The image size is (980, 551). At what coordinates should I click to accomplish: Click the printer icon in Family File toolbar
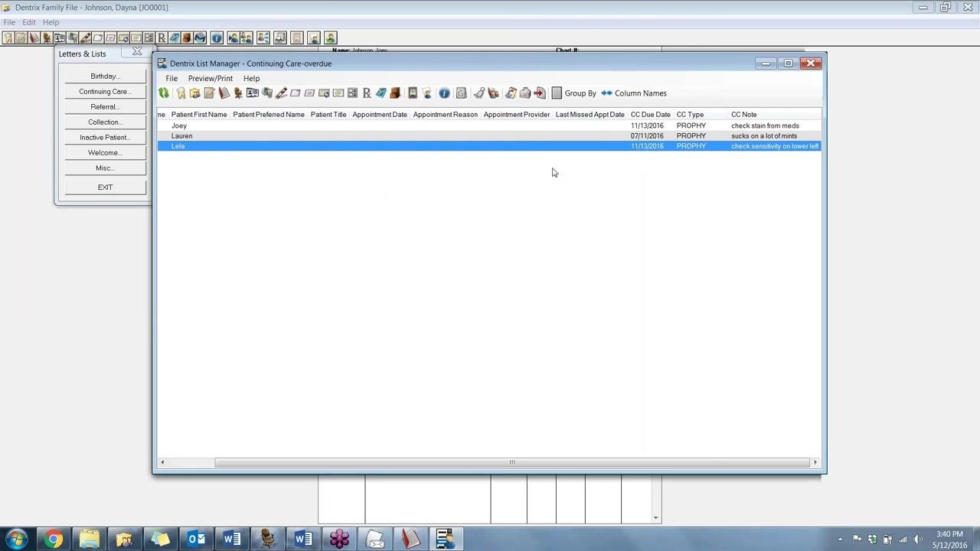point(280,37)
